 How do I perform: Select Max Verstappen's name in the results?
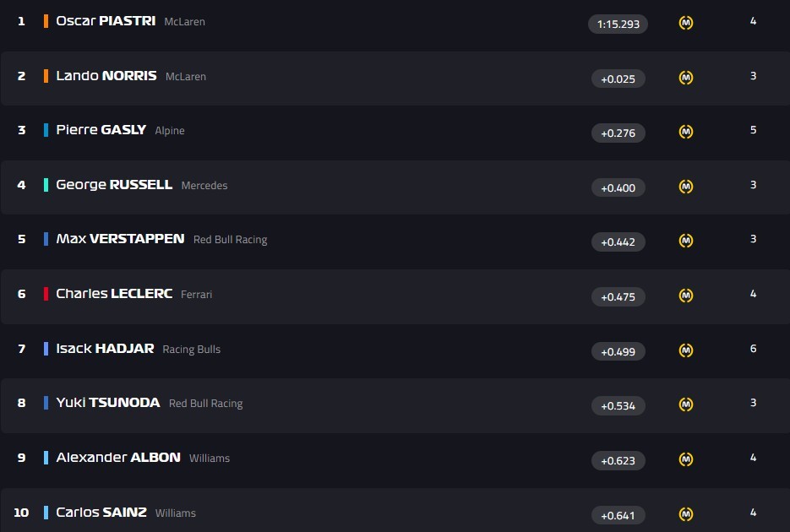(120, 239)
